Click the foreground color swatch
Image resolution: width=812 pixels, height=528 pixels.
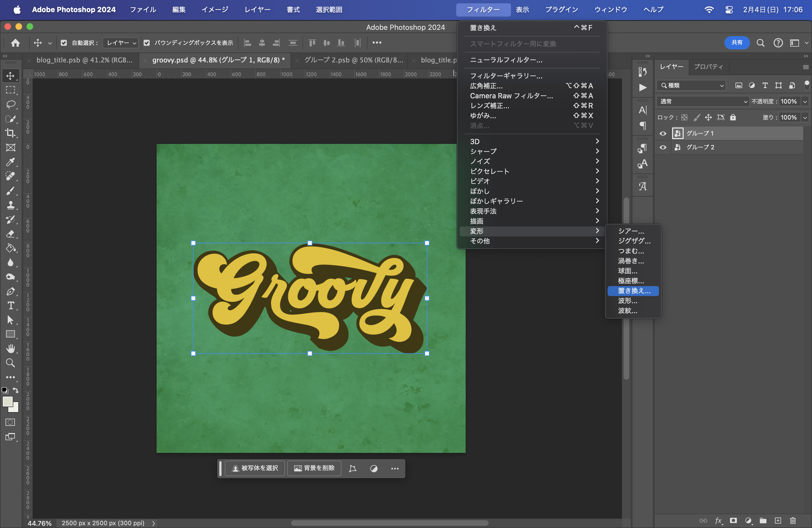(7, 402)
